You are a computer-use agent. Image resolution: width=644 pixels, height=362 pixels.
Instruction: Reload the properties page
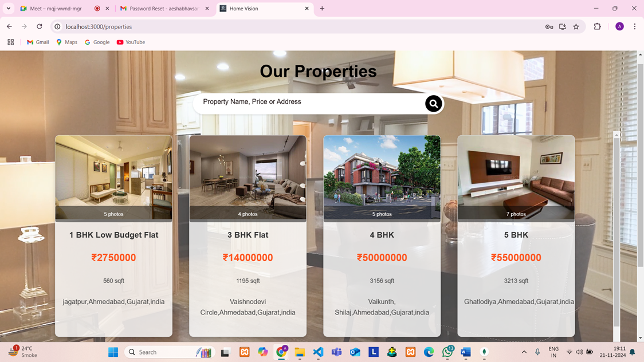pyautogui.click(x=40, y=27)
